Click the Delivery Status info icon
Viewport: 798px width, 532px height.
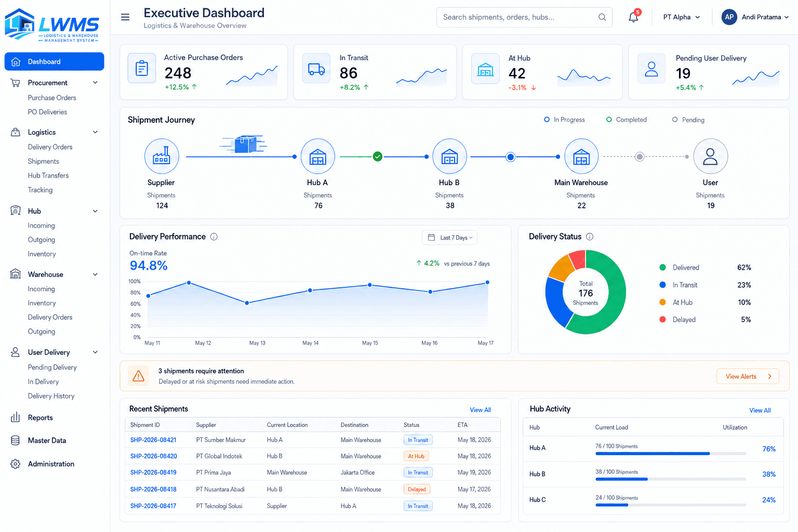click(x=590, y=237)
